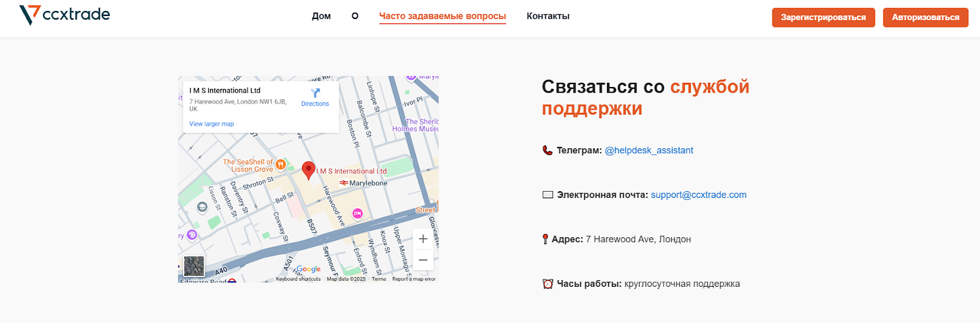This screenshot has width=980, height=323.
Task: Click the address text 7 Harewood Ave, Лондон
Action: click(638, 239)
